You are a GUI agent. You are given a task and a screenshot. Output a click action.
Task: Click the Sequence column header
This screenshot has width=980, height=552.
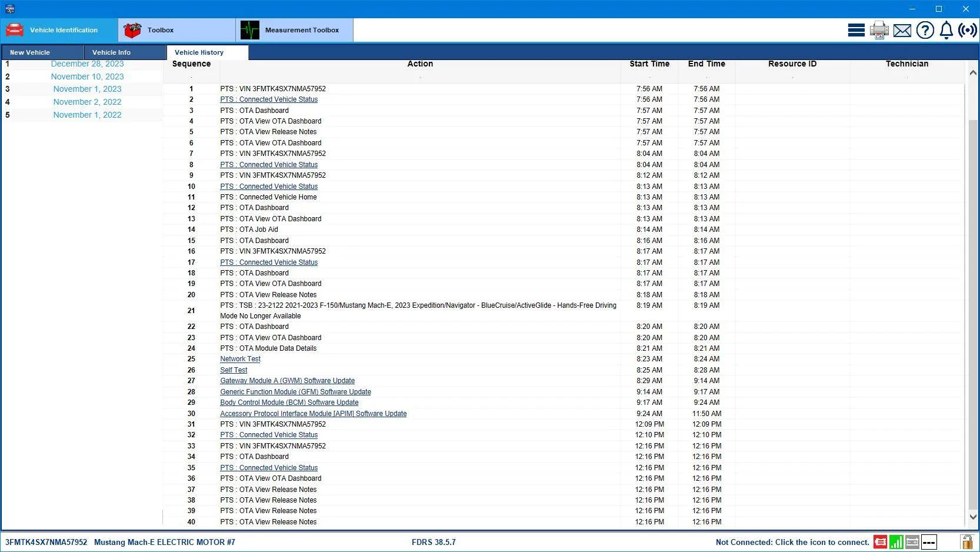click(x=191, y=64)
